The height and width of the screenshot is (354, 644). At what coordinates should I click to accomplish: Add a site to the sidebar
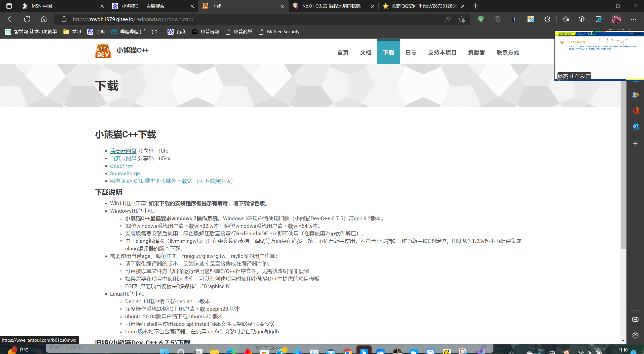click(635, 144)
